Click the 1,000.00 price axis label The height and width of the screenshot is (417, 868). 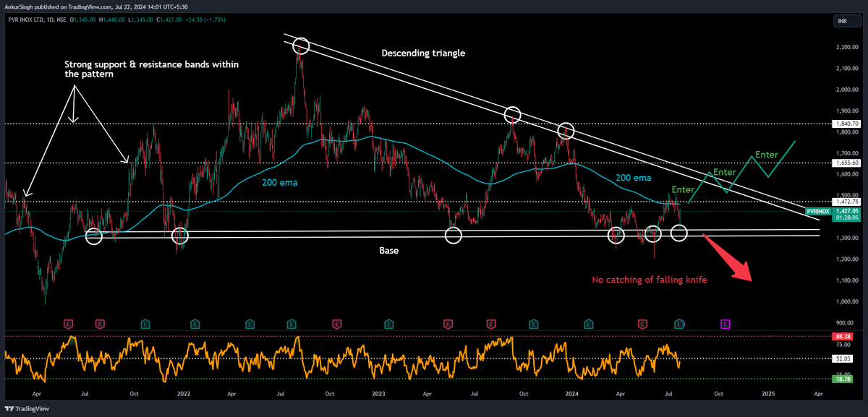coord(847,301)
